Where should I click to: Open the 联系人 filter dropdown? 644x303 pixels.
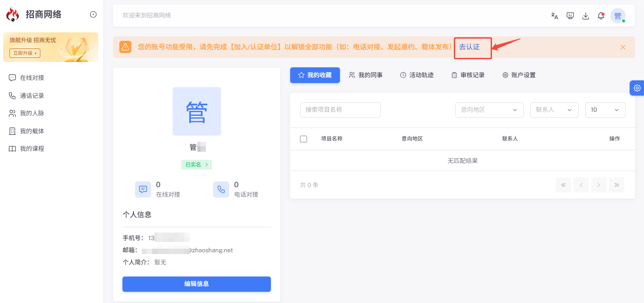tap(554, 110)
